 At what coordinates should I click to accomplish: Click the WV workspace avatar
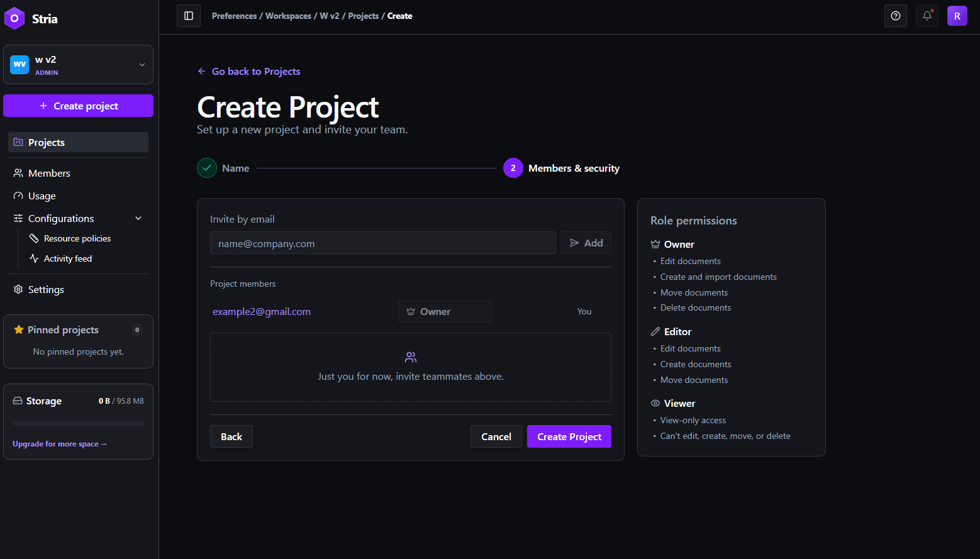(19, 64)
